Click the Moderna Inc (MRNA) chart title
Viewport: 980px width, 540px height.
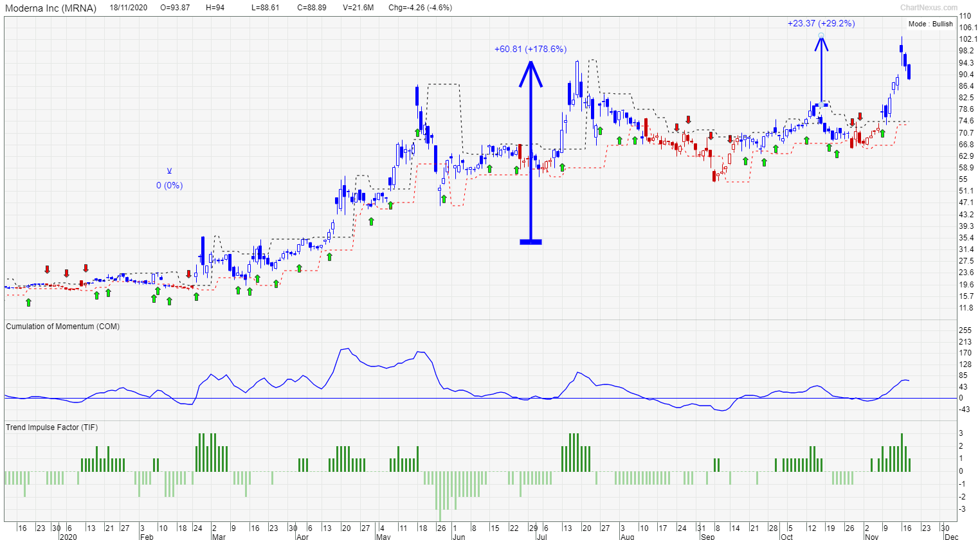(x=51, y=8)
